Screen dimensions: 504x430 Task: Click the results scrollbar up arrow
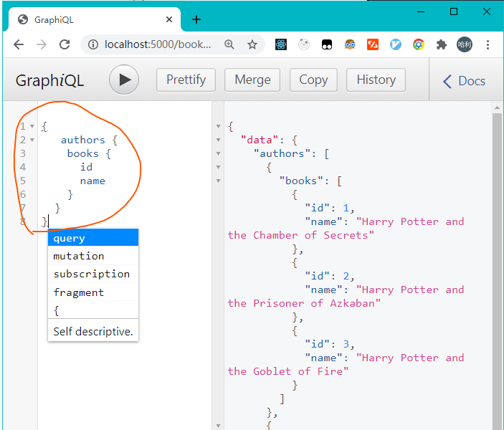pyautogui.click(x=497, y=108)
